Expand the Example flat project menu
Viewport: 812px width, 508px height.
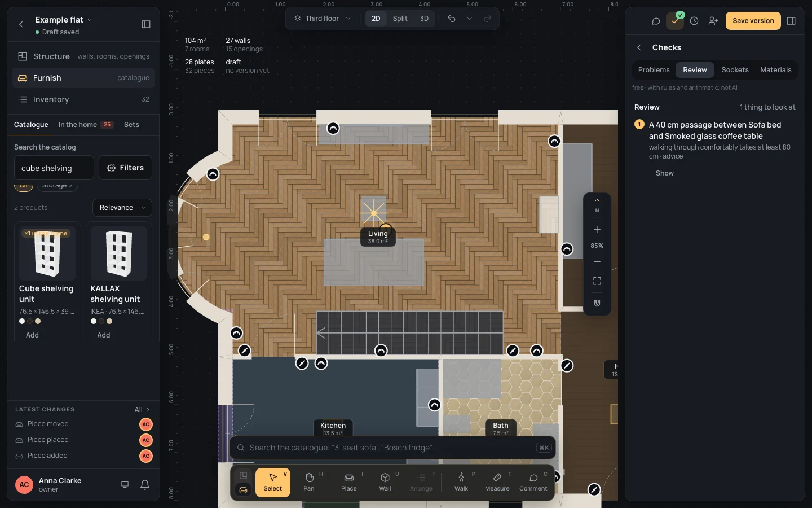64,20
